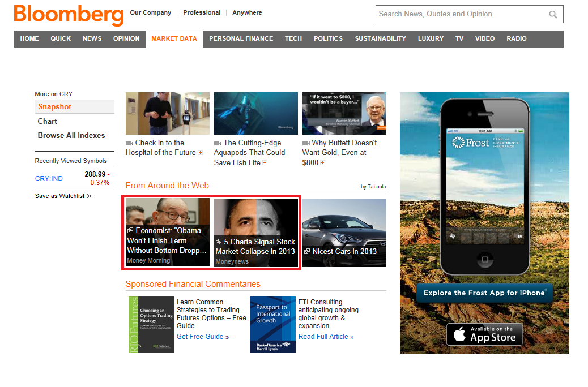The height and width of the screenshot is (387, 588).
Task: Open the PERSONAL FINANCE section
Action: point(241,39)
